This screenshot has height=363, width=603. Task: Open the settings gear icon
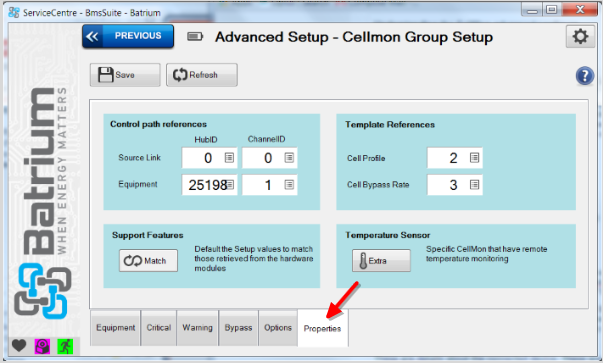tap(580, 37)
